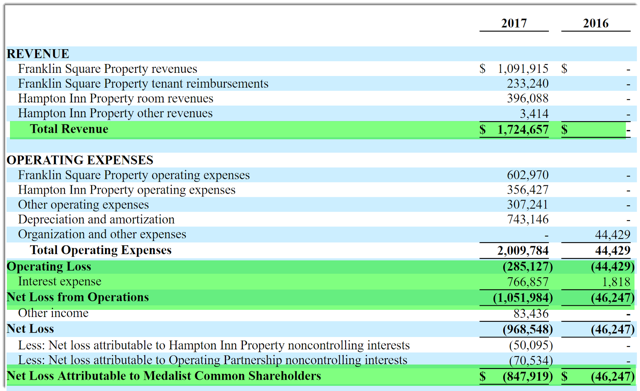Select 'Hampton Inn Property room revenues' label
This screenshot has width=640, height=391.
(116, 99)
